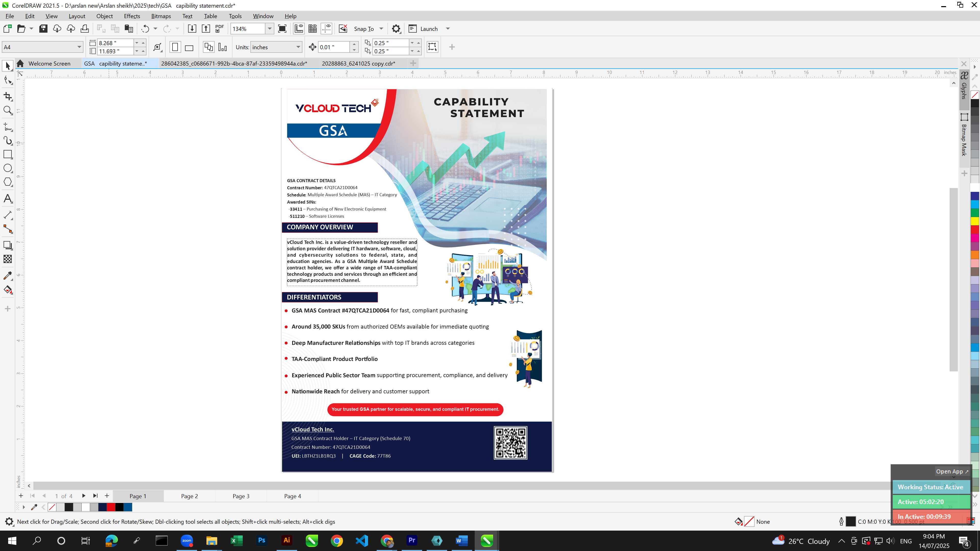
Task: Select the Connector tool
Action: click(8, 229)
